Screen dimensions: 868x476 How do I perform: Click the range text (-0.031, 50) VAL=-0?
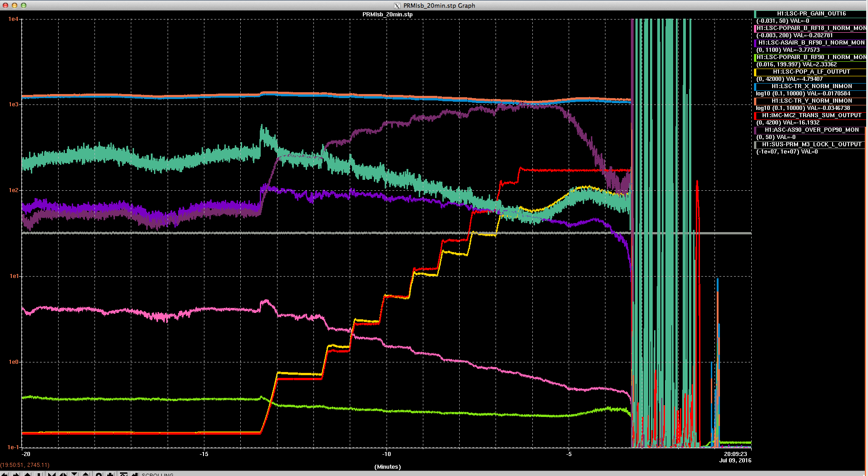click(x=783, y=21)
